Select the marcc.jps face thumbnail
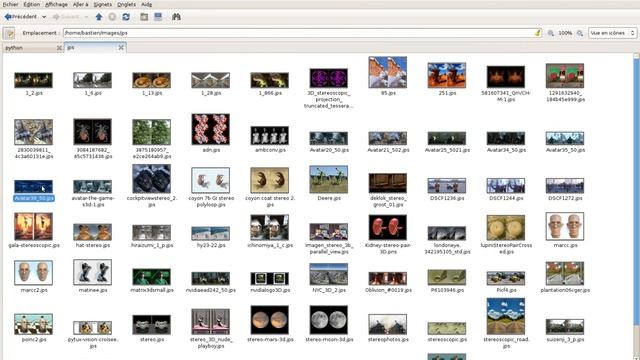 coord(565,226)
